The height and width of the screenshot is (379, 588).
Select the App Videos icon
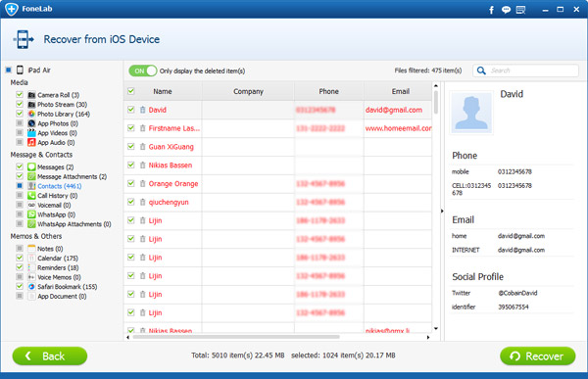32,133
